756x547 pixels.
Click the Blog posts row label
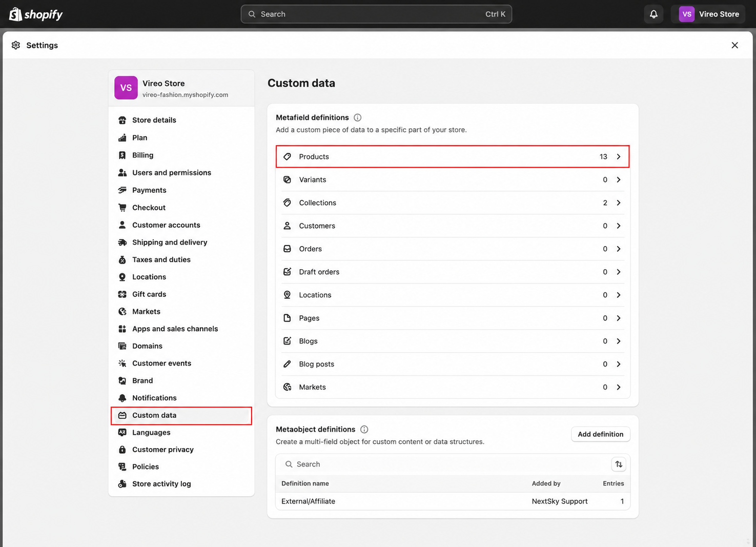tap(316, 364)
